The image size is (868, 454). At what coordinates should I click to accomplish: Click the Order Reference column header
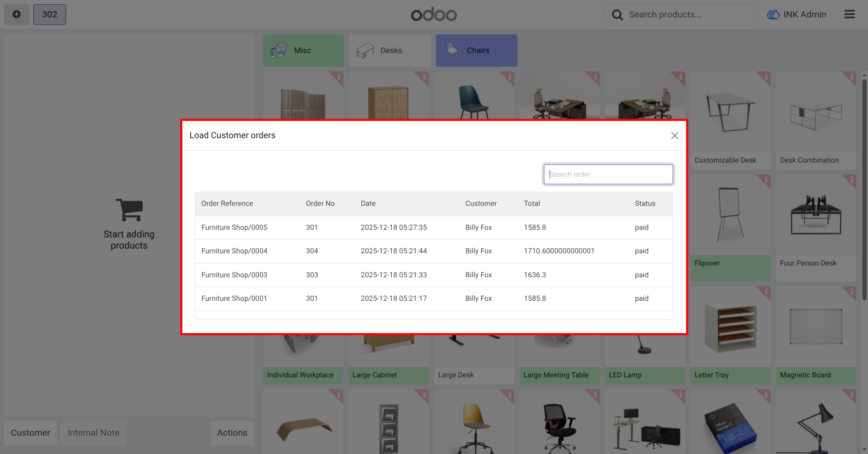pyautogui.click(x=227, y=204)
